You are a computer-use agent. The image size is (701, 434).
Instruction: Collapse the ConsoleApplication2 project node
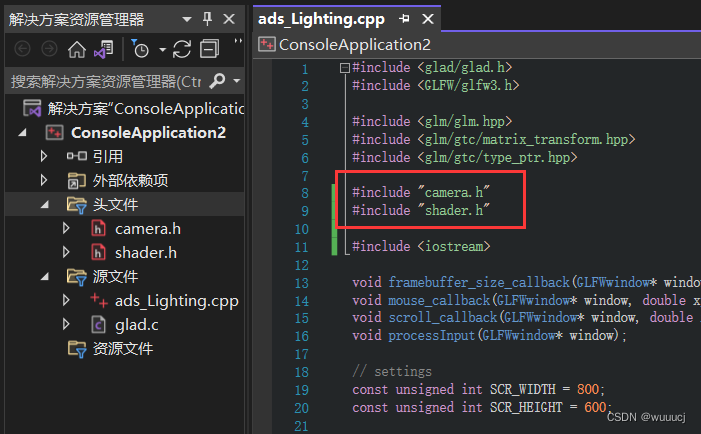(x=22, y=133)
